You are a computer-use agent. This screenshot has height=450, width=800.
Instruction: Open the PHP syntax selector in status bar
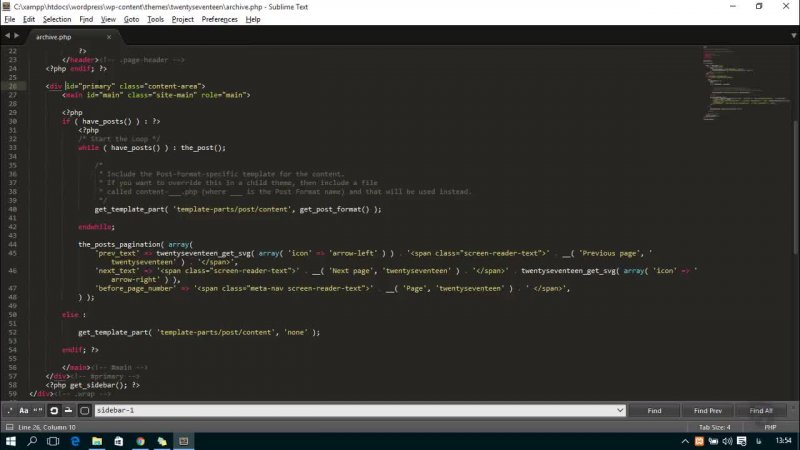[x=770, y=427]
